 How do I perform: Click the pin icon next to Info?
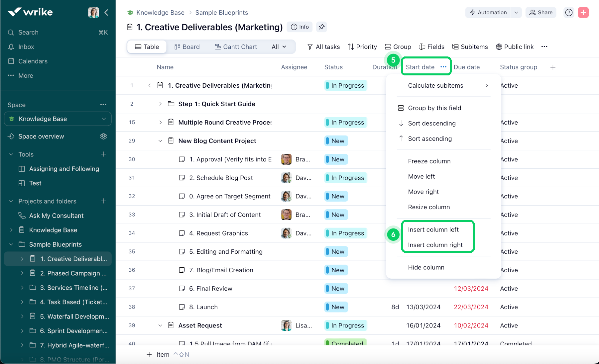321,27
